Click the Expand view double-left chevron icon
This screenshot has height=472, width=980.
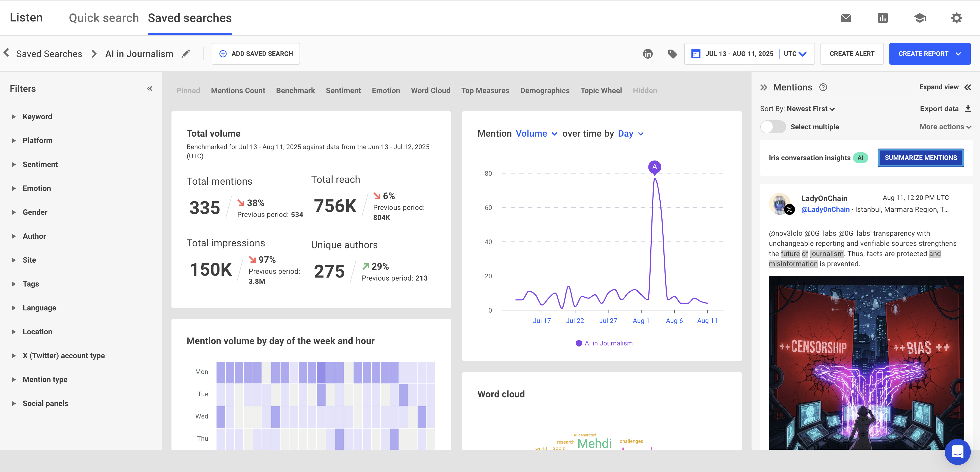click(x=968, y=87)
